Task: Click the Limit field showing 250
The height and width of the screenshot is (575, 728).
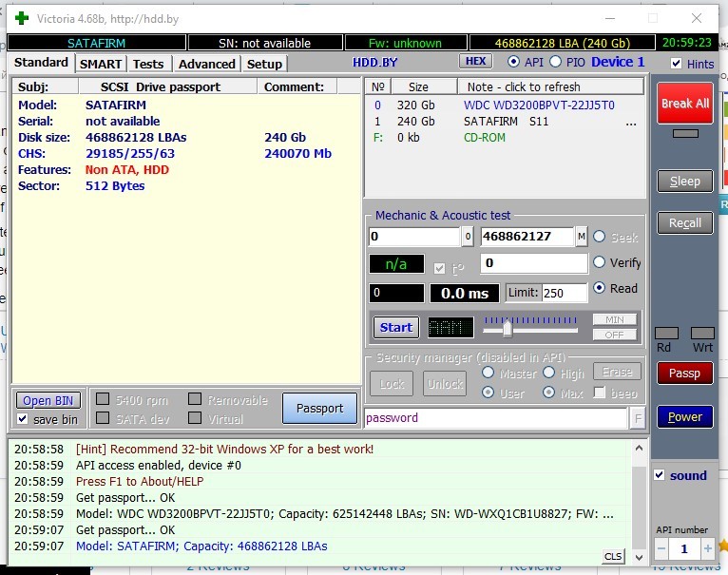Action: pyautogui.click(x=565, y=293)
